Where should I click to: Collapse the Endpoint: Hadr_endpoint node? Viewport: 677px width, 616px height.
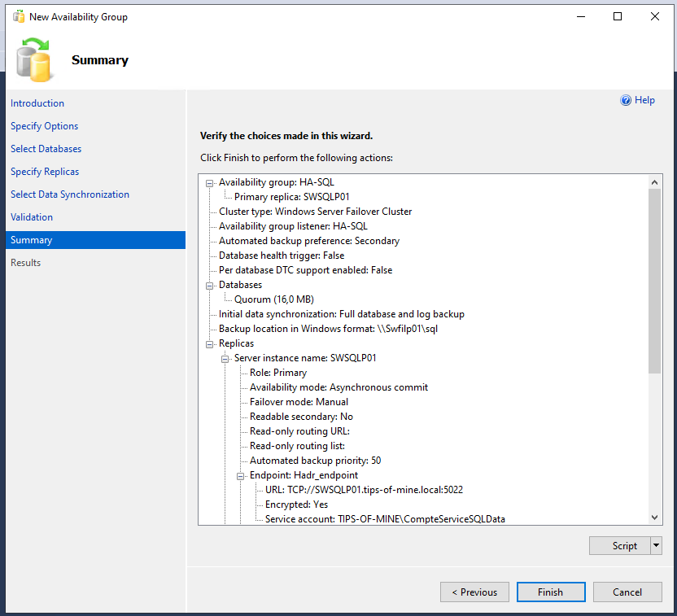tap(241, 477)
